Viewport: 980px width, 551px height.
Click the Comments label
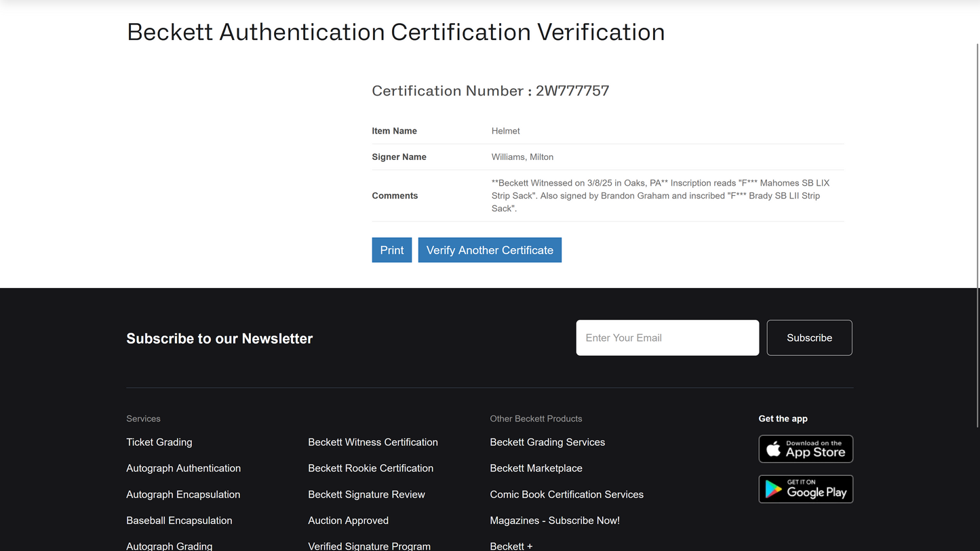(395, 196)
